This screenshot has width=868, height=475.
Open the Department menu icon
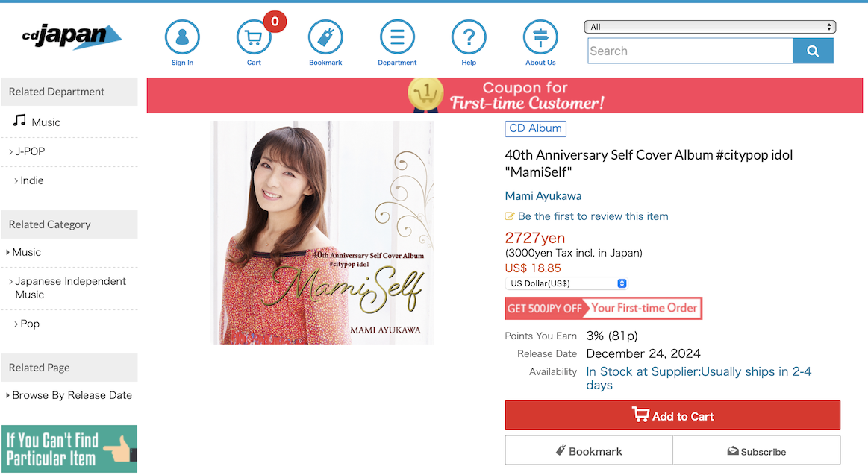click(397, 37)
